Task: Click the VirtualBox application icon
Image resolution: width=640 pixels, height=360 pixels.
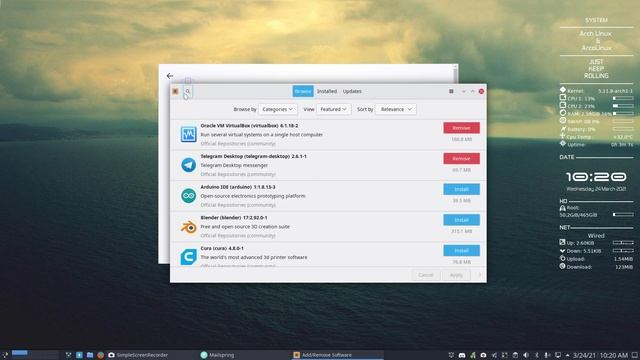Action: (x=188, y=134)
